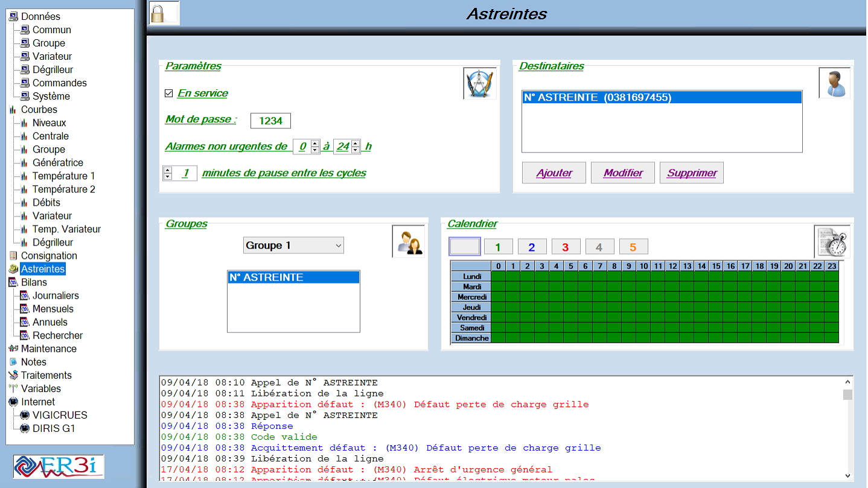Click the Ajouter button

point(554,173)
